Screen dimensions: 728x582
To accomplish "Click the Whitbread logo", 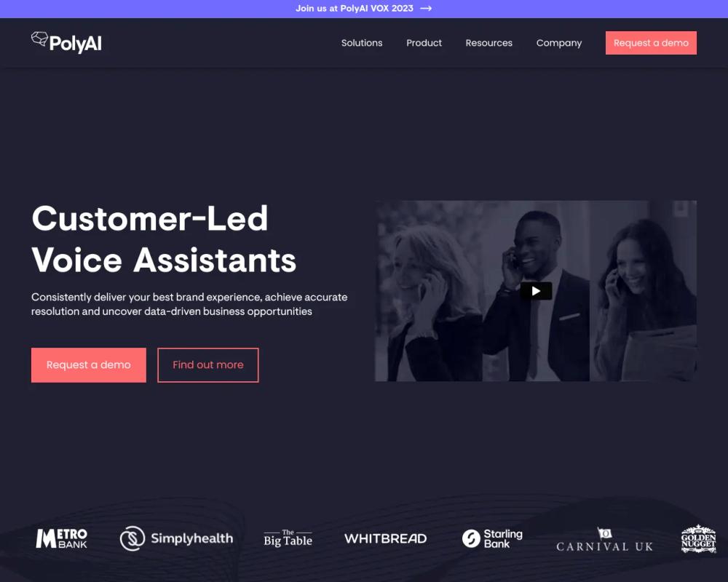I will tap(385, 538).
